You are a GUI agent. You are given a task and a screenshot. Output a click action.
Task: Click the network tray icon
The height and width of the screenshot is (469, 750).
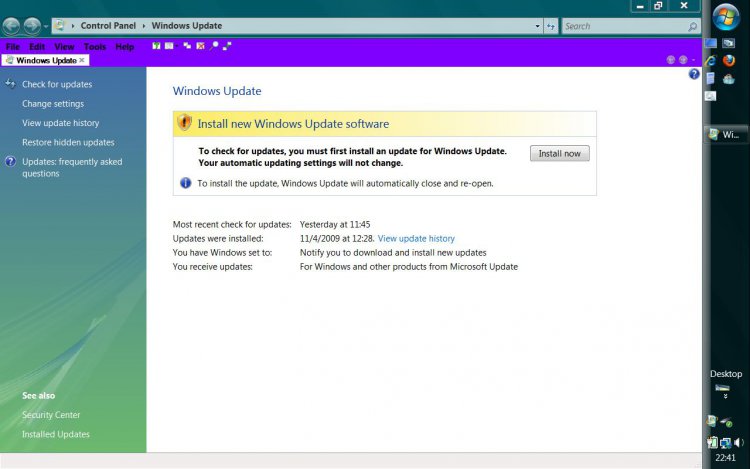(726, 443)
